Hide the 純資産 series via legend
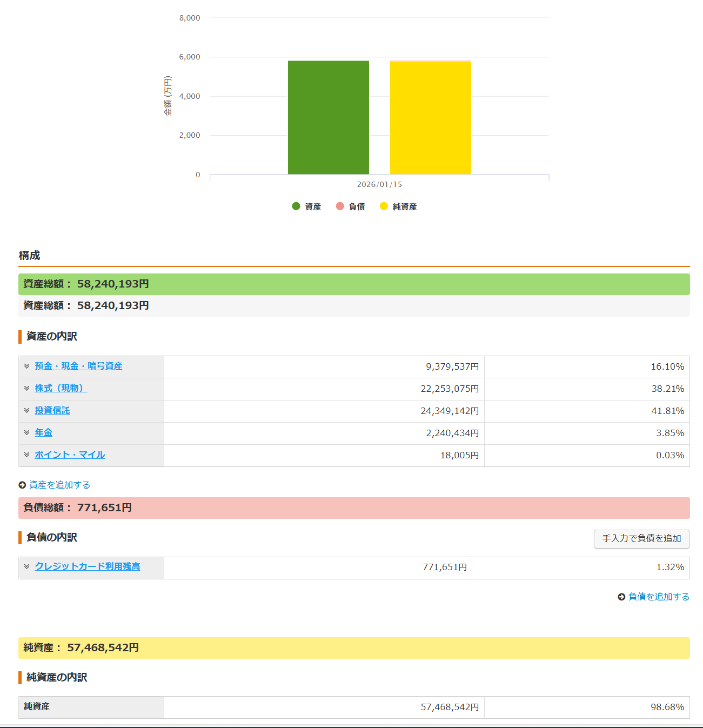 pos(398,206)
